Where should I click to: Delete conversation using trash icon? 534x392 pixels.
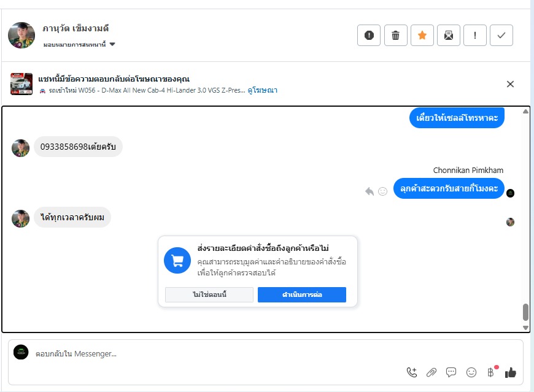pyautogui.click(x=396, y=36)
